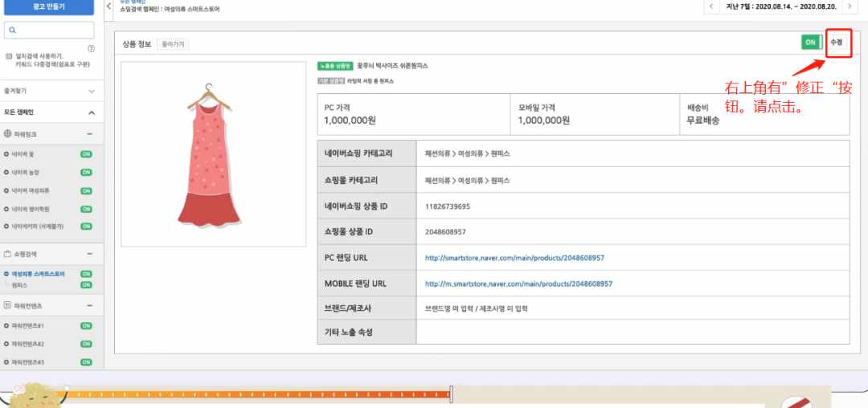Toggle ON status for 여성의류 스마트스토어 campaign
The image size is (868, 408).
point(86,274)
